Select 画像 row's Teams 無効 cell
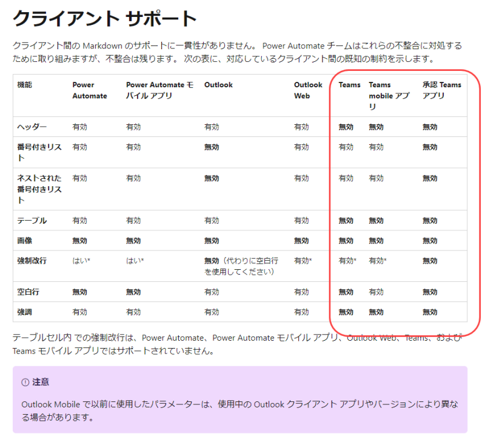Screen dimensions: 485x448 (346, 241)
